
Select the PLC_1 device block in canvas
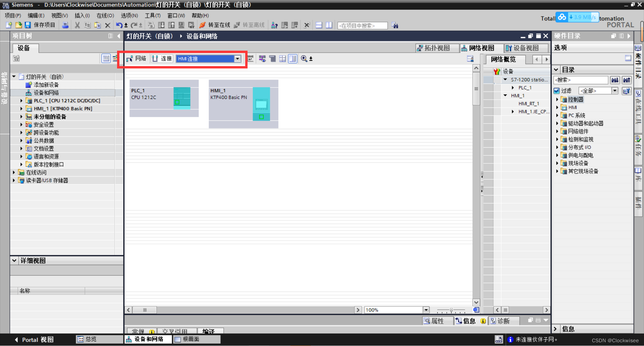[x=164, y=98]
